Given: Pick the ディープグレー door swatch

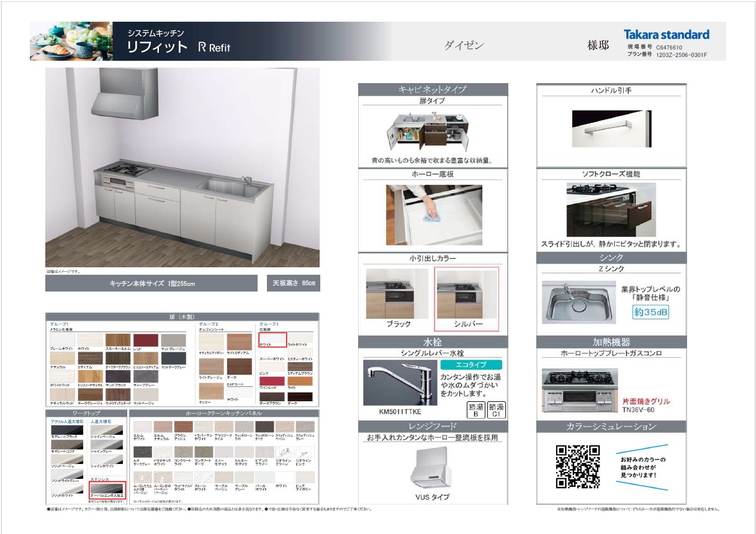Looking at the screenshot, I should coord(145,376).
